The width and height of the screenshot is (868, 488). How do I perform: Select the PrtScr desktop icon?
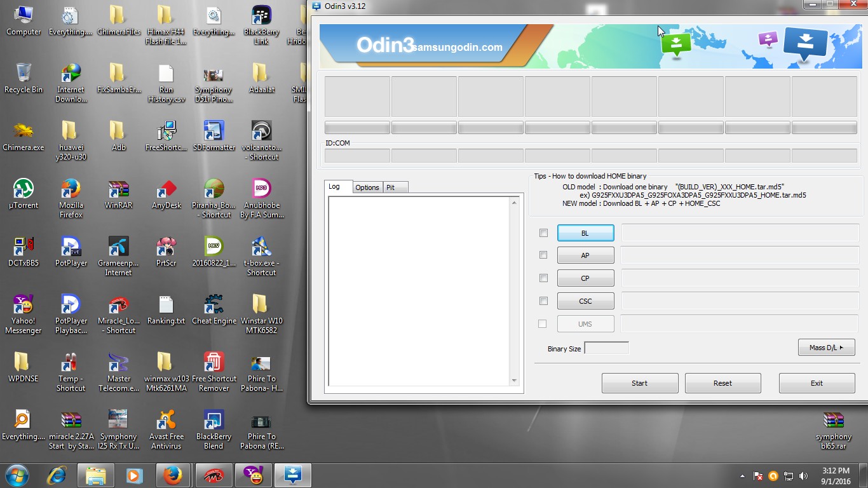[166, 251]
